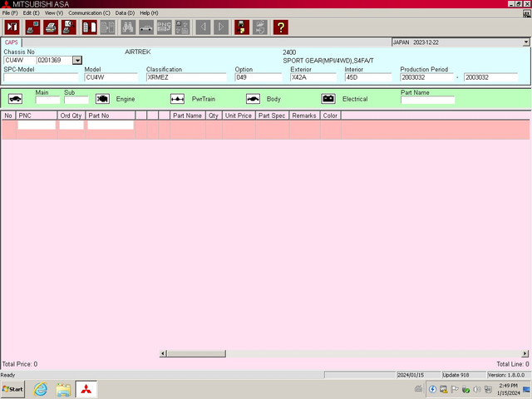Click the greyed open folder toolbar icon
The height and width of the screenshot is (399, 532).
tap(260, 27)
